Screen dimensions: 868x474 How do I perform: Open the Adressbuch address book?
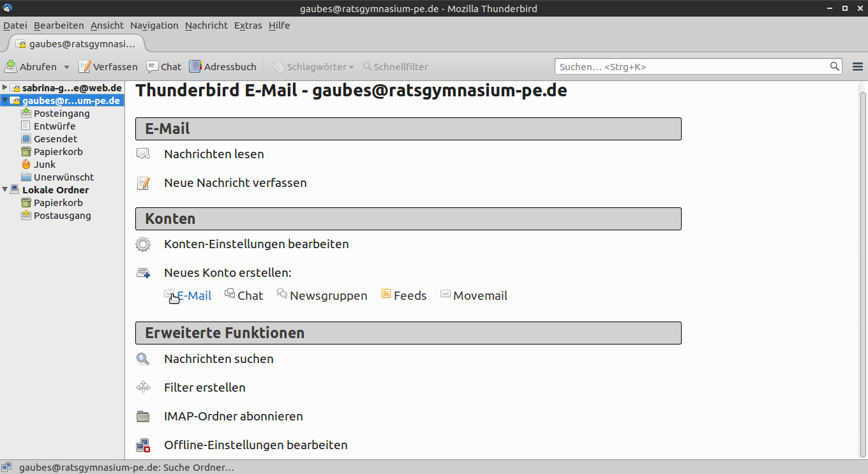point(223,66)
